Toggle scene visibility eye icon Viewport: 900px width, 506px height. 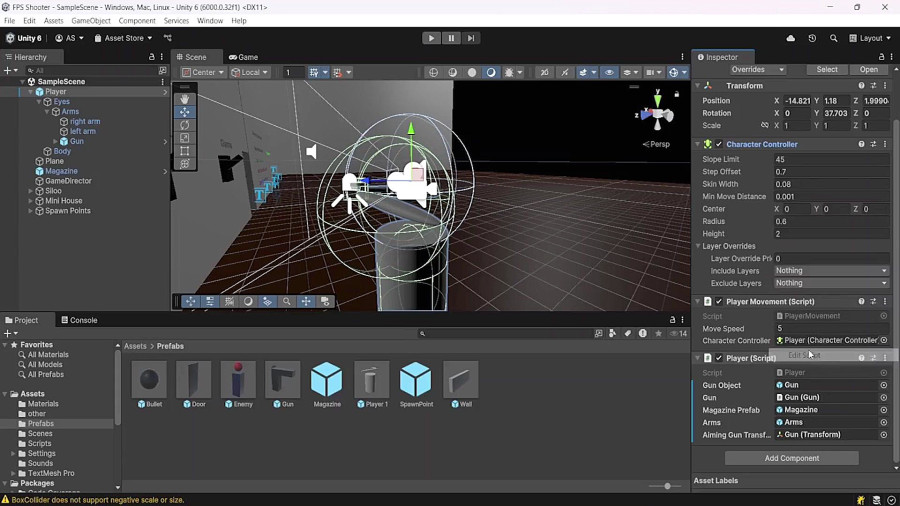click(609, 72)
